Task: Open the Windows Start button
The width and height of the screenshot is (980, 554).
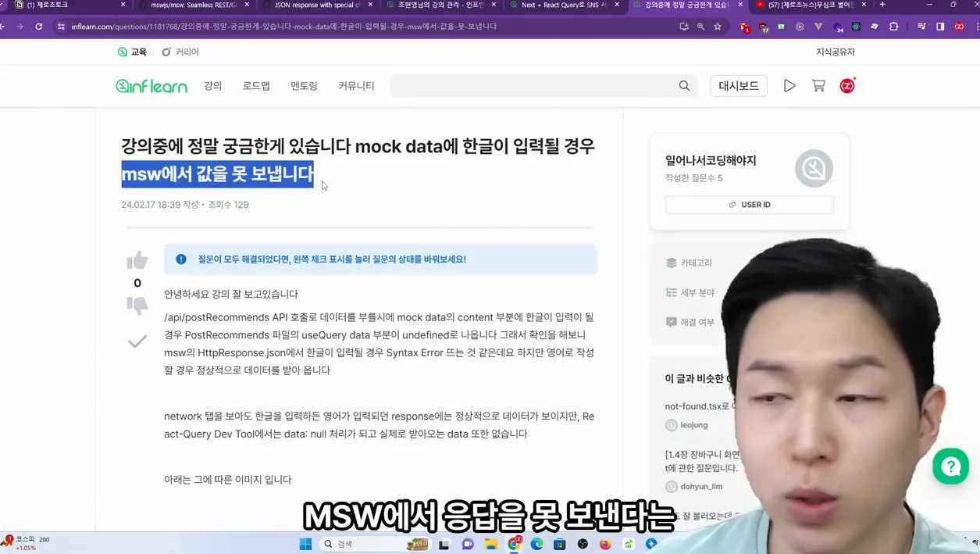Action: pyautogui.click(x=305, y=544)
